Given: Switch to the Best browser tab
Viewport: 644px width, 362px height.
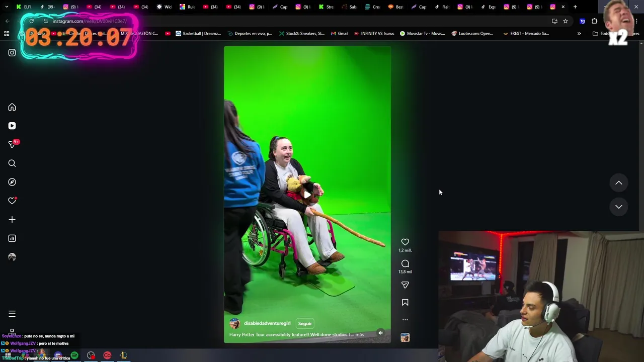Looking at the screenshot, I should 396,7.
